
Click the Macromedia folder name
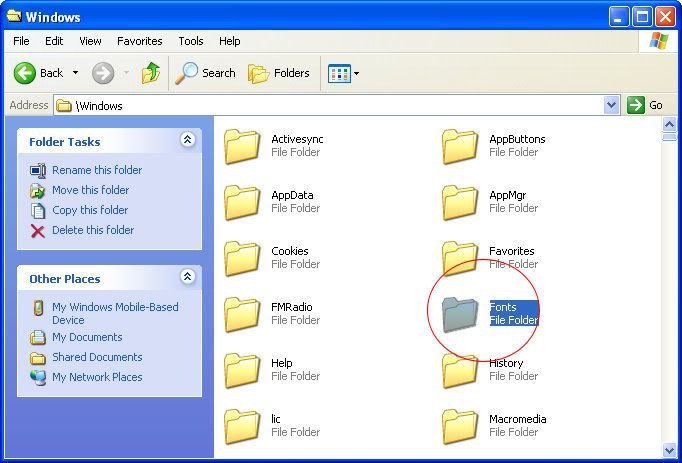coord(518,419)
